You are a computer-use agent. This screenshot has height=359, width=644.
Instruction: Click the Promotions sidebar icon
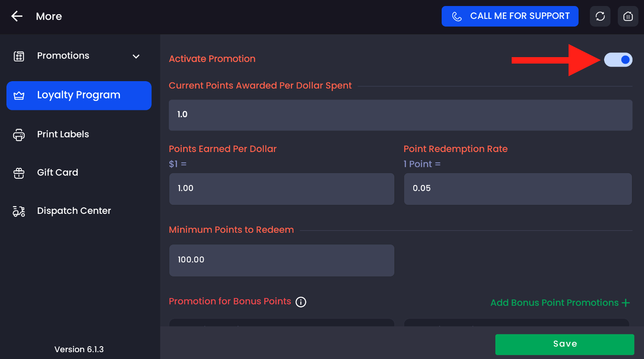coord(19,56)
